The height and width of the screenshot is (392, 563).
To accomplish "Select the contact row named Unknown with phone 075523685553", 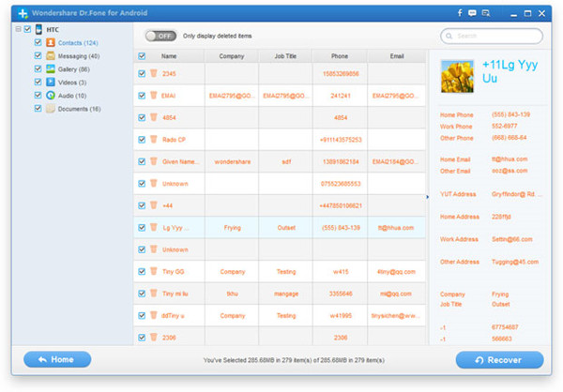I will (280, 184).
